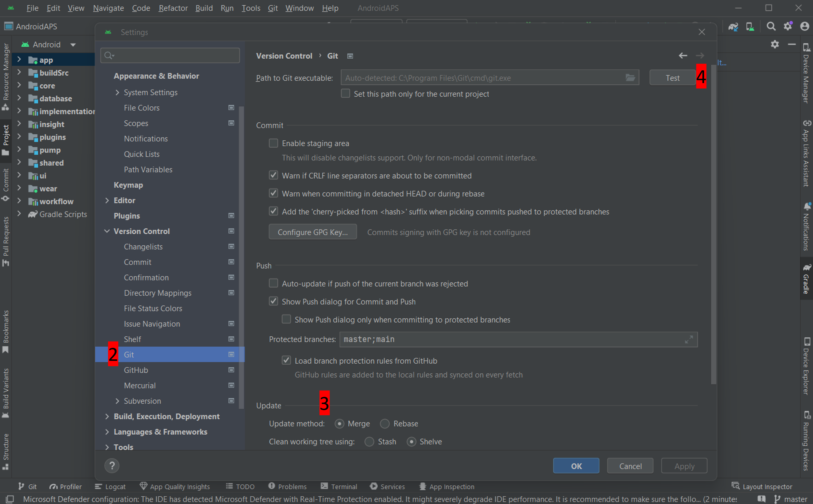Open the Profiler tool window
This screenshot has height=504, width=813.
tap(65, 487)
